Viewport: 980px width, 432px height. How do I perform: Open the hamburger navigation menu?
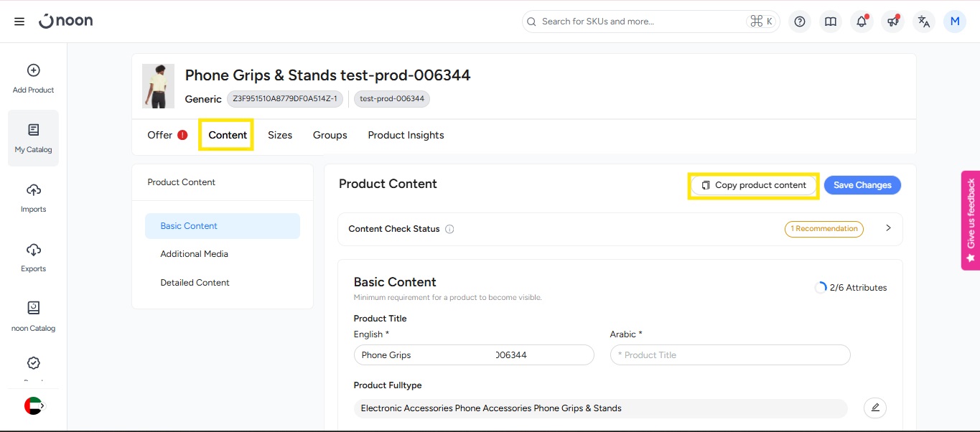[19, 22]
